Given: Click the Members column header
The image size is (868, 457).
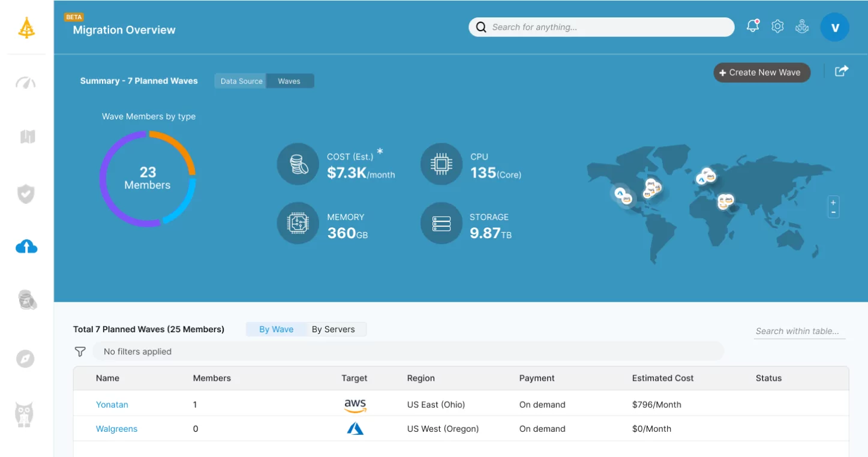Looking at the screenshot, I should tap(212, 378).
